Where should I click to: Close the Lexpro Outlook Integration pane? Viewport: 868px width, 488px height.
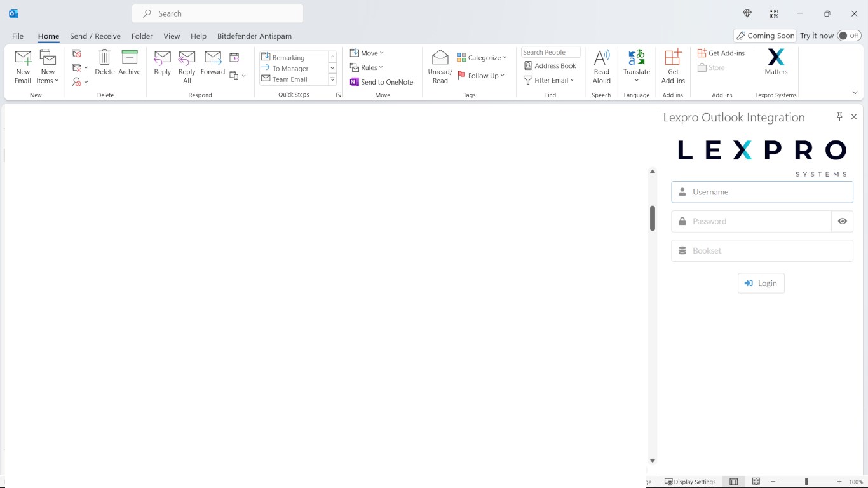click(x=854, y=116)
